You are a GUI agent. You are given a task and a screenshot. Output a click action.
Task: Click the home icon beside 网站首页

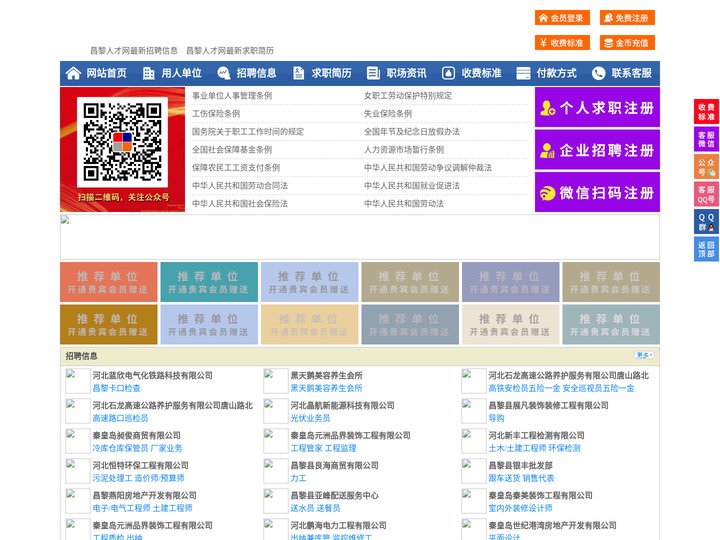(x=73, y=73)
